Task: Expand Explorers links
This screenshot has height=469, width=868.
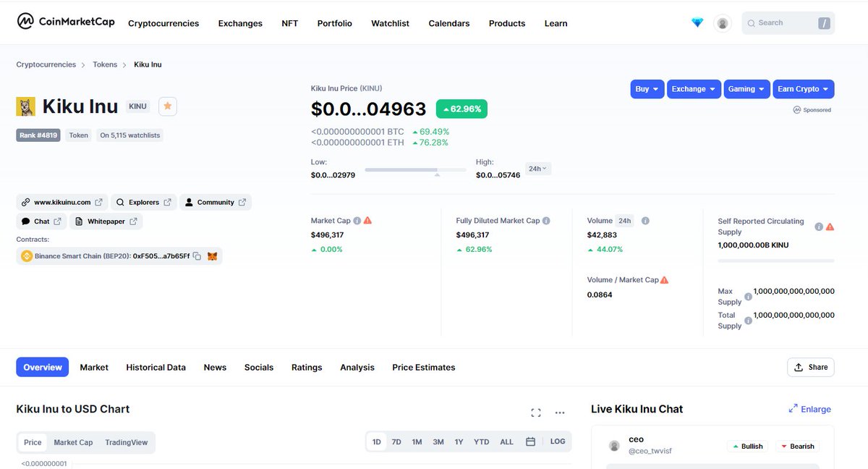Action: point(143,202)
